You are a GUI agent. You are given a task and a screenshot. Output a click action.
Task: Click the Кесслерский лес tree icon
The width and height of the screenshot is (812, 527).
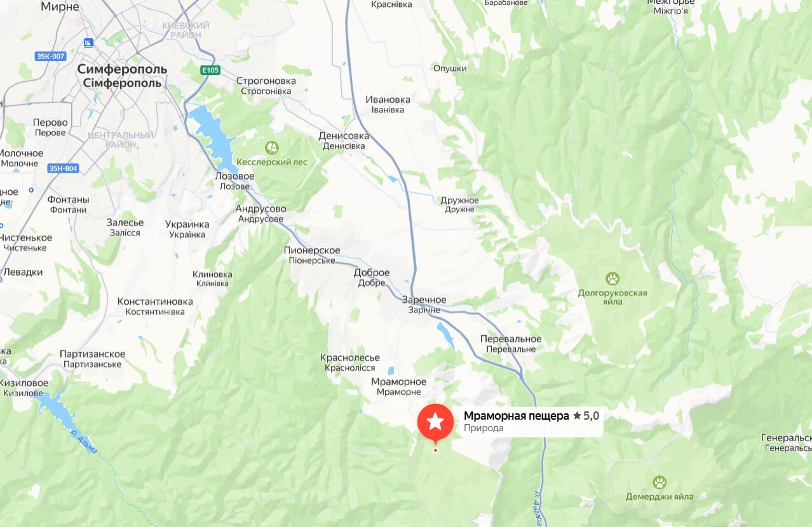pyautogui.click(x=272, y=148)
